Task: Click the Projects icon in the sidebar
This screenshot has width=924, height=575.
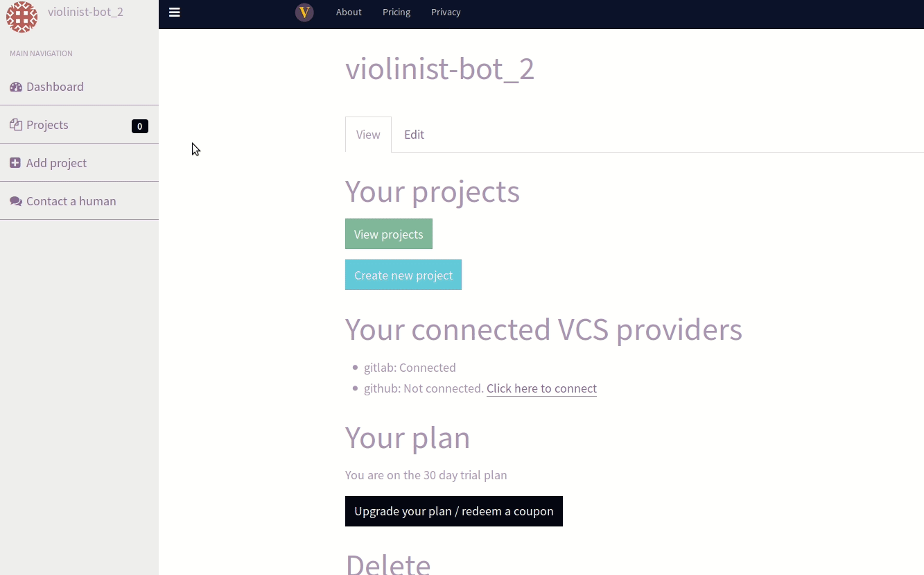Action: pyautogui.click(x=15, y=124)
